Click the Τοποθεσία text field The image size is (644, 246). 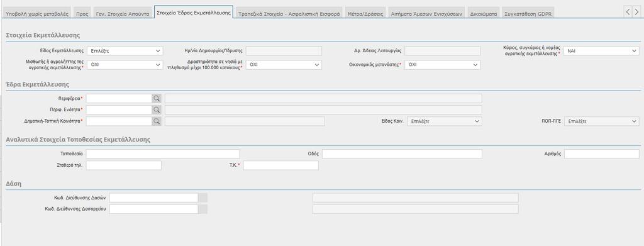coord(163,154)
